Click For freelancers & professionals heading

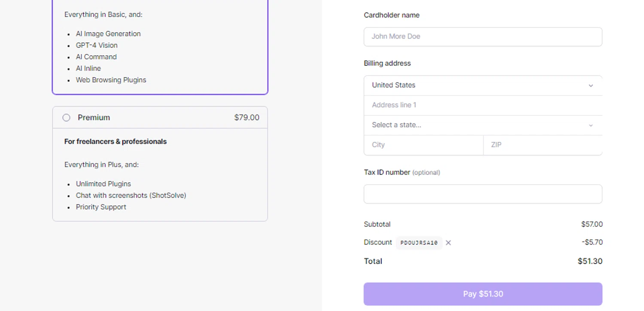(x=115, y=142)
